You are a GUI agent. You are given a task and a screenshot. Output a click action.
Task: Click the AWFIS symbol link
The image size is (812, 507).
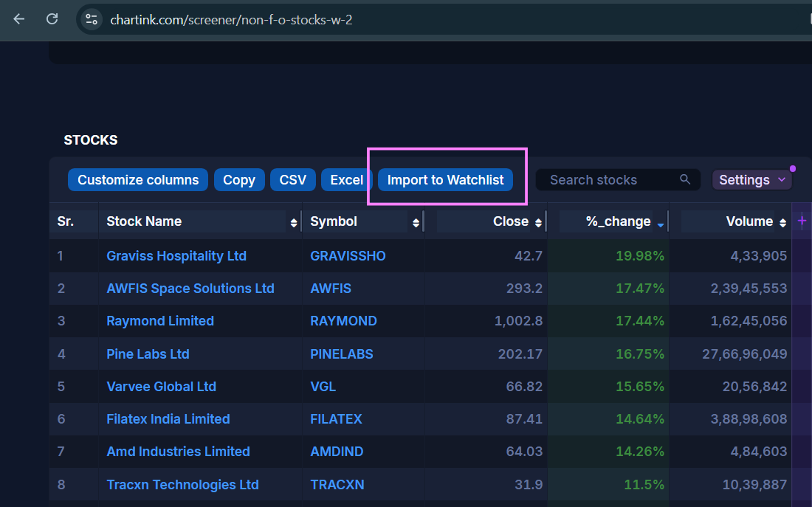(x=331, y=289)
